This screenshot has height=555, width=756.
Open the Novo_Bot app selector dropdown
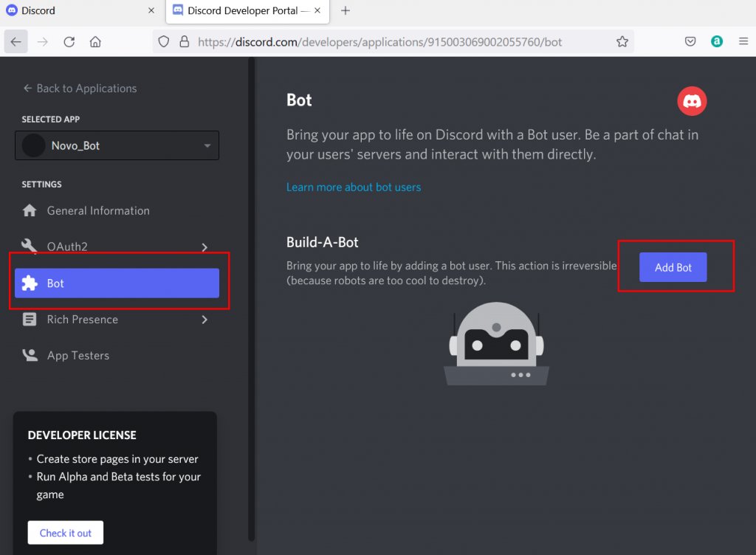click(117, 145)
